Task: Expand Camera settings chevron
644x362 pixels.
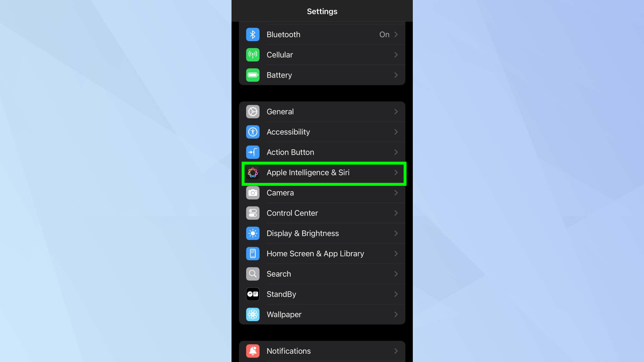Action: [396, 193]
